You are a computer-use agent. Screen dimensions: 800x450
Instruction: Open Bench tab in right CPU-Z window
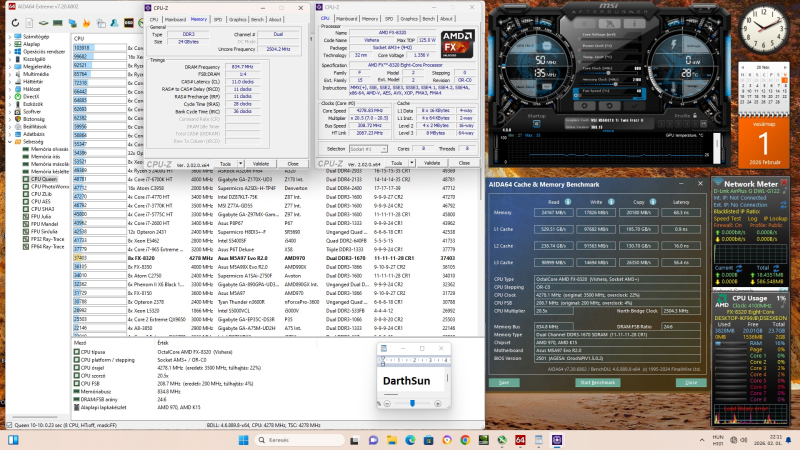point(429,19)
